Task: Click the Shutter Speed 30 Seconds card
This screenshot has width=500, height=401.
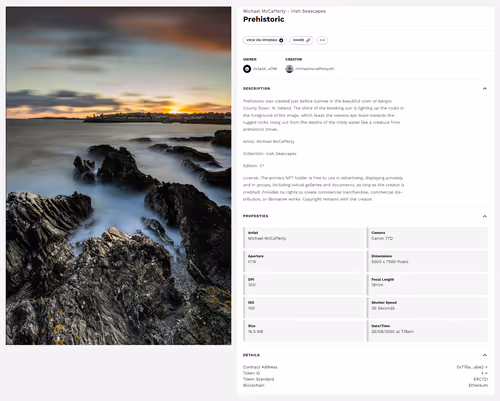Action: click(427, 308)
